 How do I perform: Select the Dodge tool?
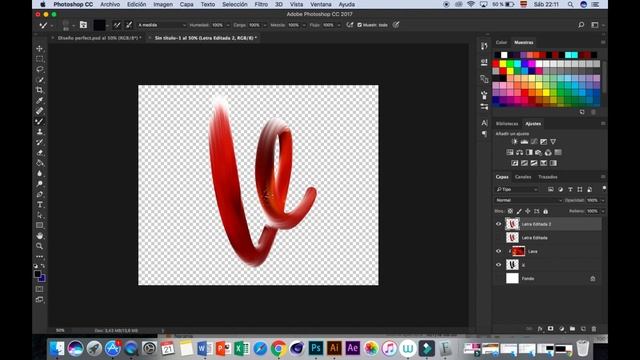40,184
